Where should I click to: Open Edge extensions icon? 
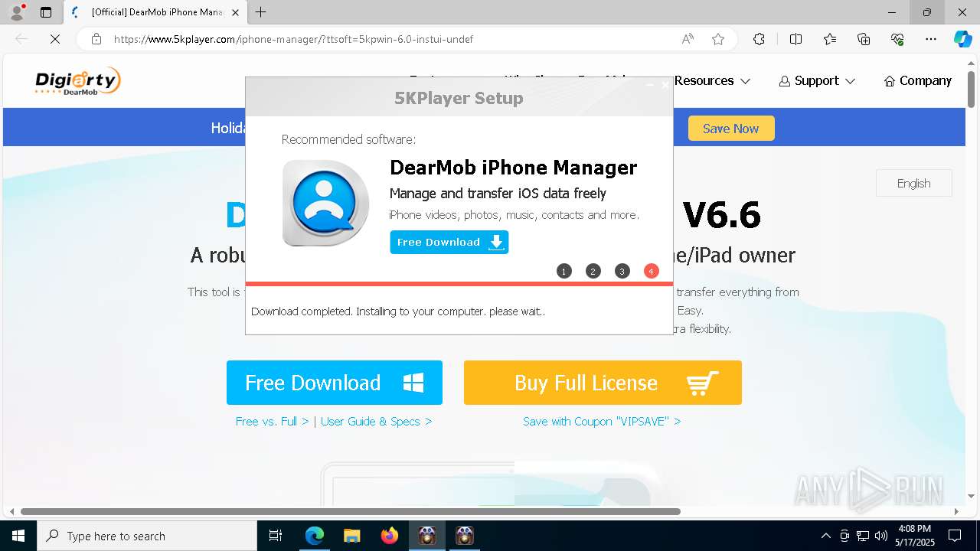[x=759, y=39]
